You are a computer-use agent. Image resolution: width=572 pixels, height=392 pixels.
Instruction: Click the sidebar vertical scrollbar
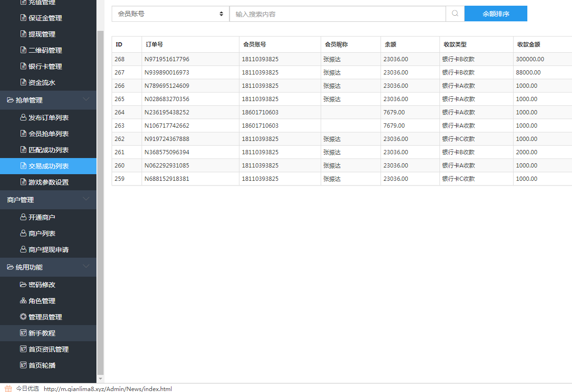coord(100,190)
